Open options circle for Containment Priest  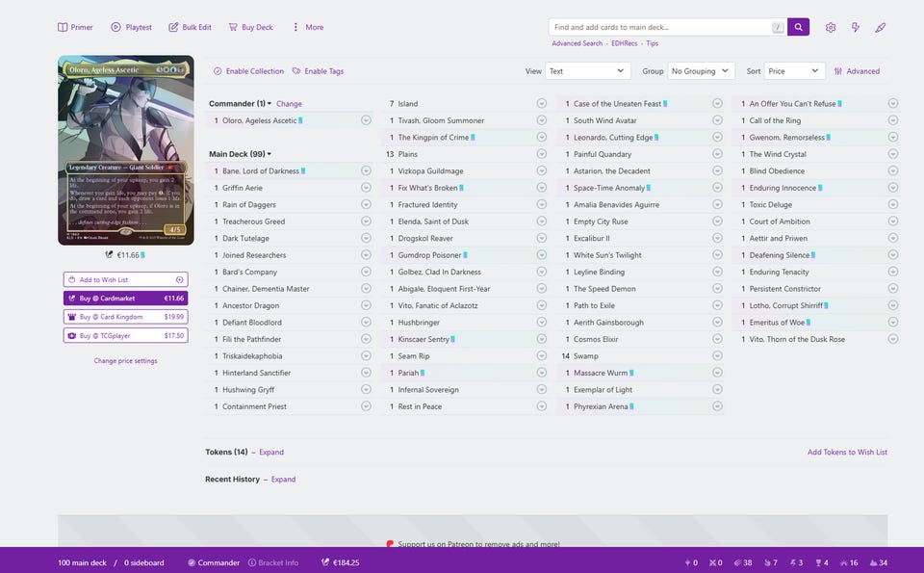(366, 406)
